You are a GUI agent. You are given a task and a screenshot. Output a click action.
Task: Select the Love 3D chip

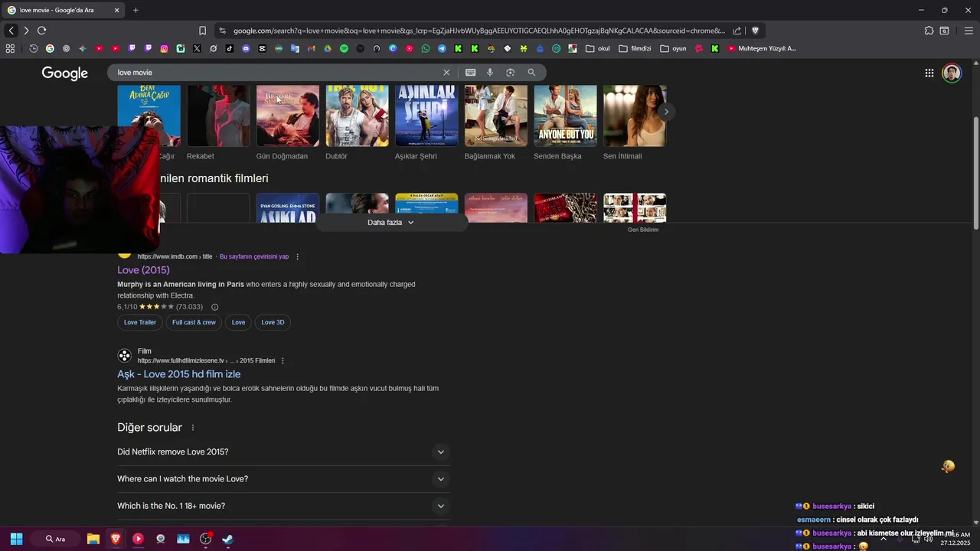pyautogui.click(x=273, y=322)
